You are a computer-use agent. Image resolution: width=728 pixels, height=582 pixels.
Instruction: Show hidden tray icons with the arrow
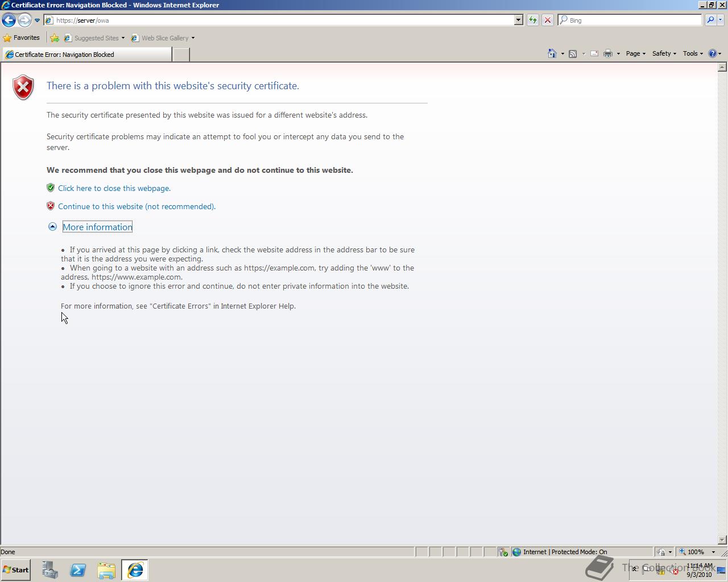(x=635, y=570)
